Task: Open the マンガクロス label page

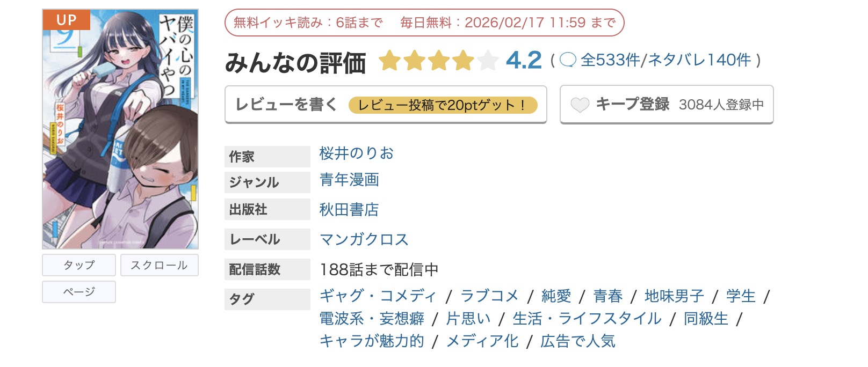Action: point(363,240)
